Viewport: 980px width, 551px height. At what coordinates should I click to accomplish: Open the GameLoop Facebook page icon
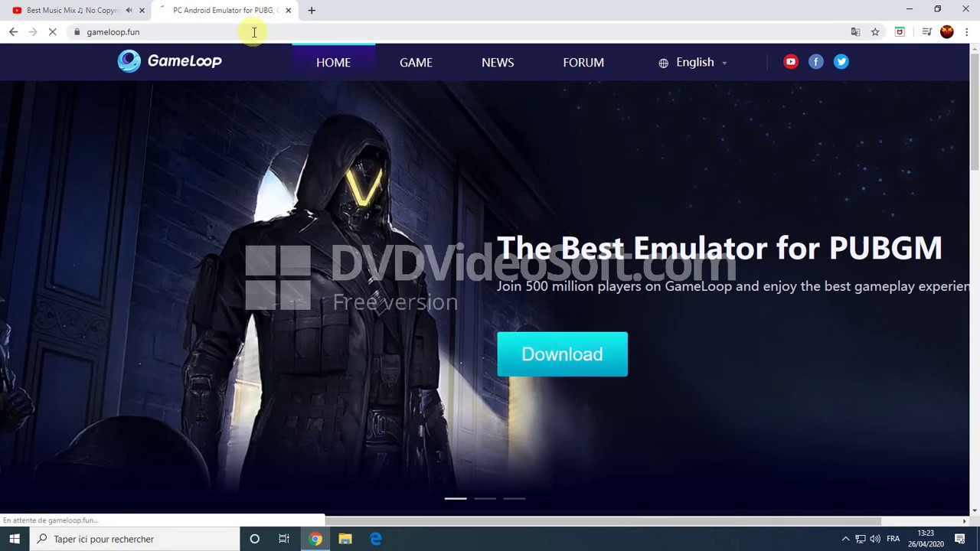[x=816, y=62]
